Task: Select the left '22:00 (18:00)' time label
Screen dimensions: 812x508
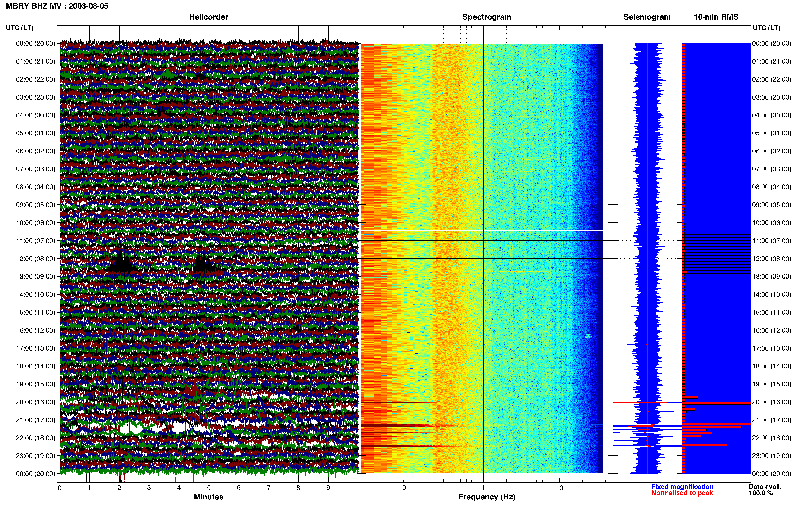Action: coord(36,438)
